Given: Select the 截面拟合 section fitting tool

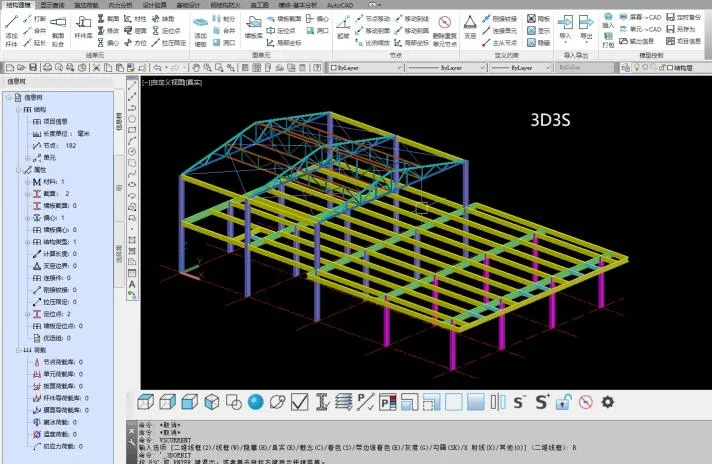Looking at the screenshot, I should 58,30.
